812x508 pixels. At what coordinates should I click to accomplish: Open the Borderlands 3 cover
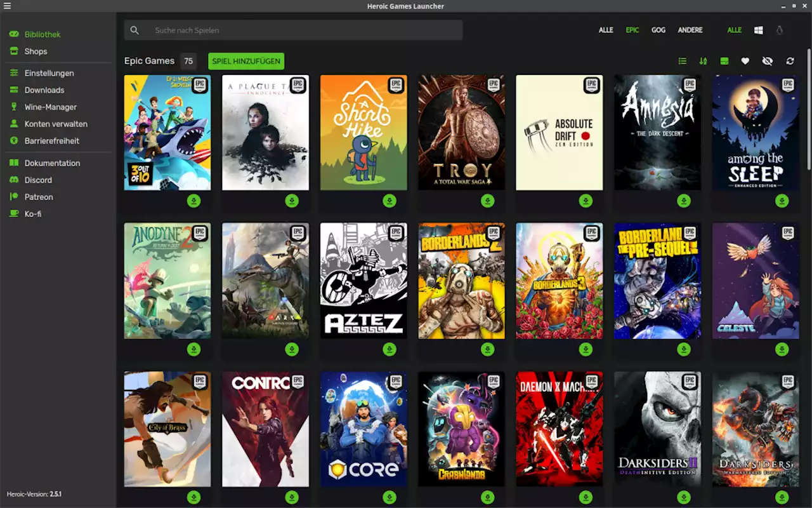pos(560,281)
